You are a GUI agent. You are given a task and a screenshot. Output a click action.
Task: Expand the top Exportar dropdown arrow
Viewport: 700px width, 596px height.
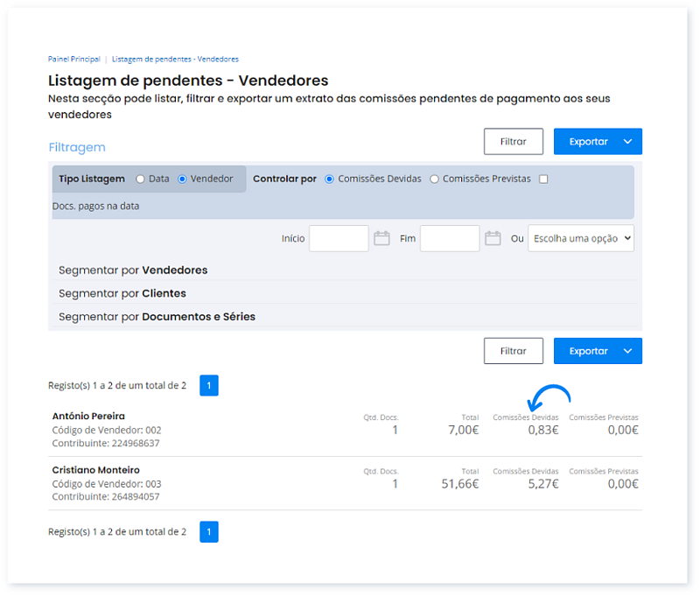[627, 142]
